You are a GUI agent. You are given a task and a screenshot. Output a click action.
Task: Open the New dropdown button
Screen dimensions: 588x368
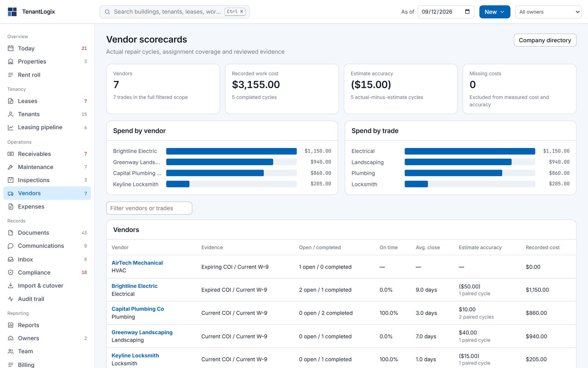click(495, 12)
